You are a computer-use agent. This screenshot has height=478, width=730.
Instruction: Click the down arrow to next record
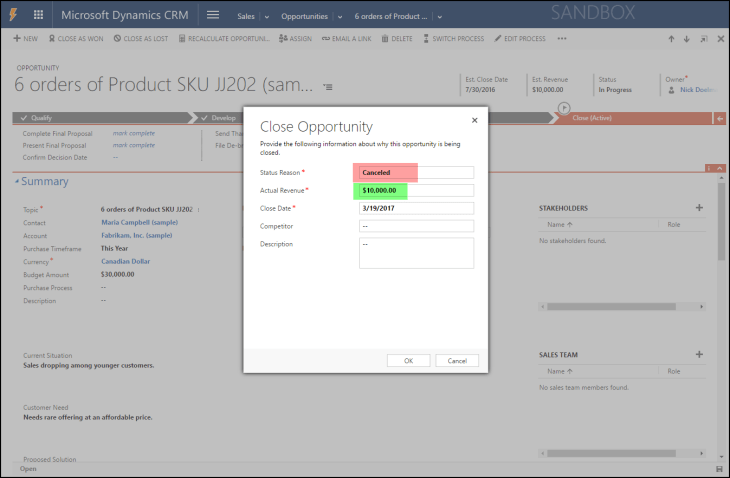(687, 39)
